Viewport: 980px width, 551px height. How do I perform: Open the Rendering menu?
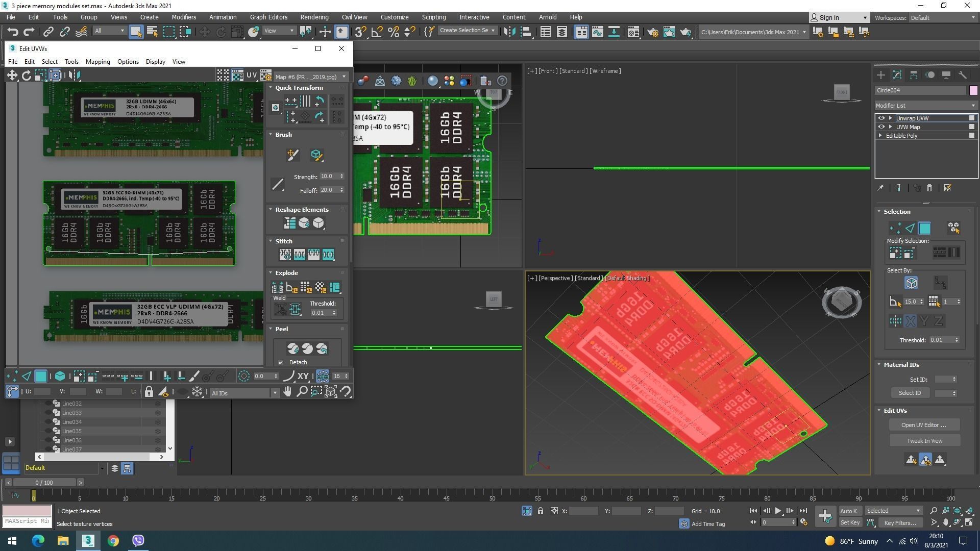314,17
